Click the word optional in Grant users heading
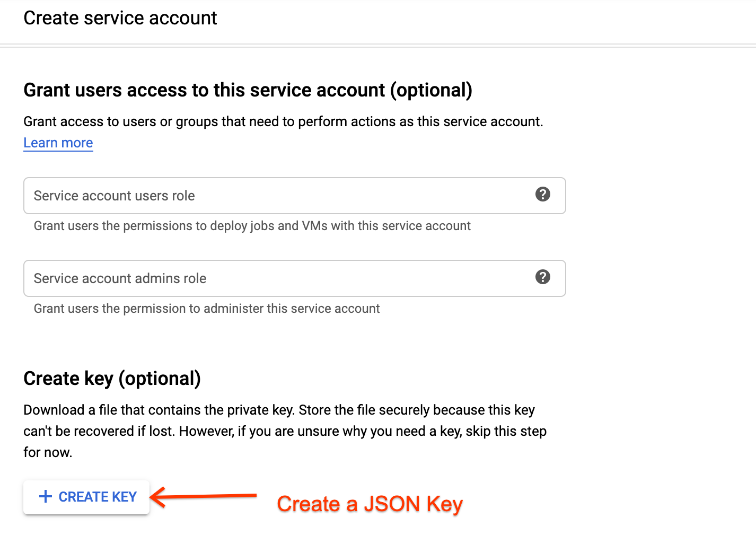Viewport: 756px width, 544px height. click(431, 90)
